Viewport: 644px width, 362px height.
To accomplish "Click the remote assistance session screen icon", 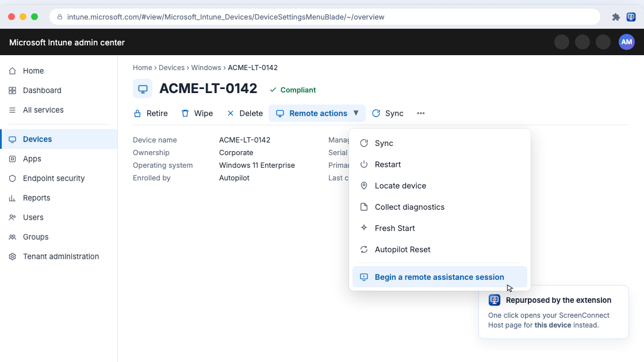I will coord(364,277).
